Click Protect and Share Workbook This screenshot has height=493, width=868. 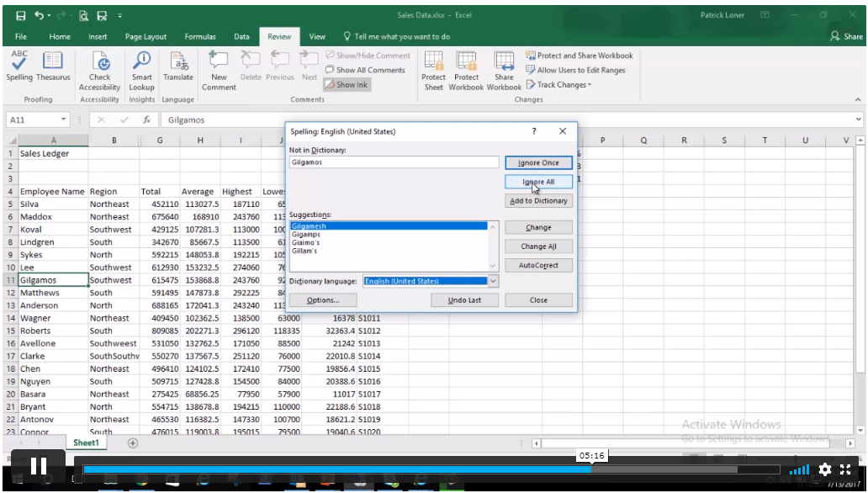tap(579, 56)
